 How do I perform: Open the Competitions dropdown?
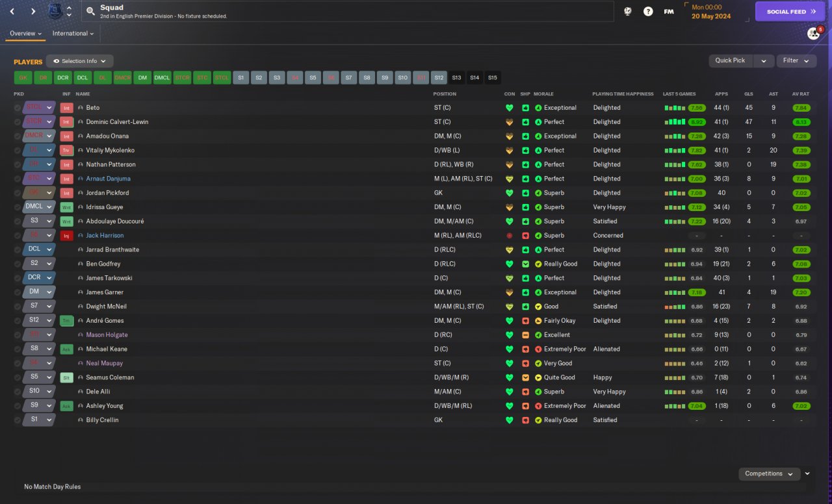coord(769,474)
